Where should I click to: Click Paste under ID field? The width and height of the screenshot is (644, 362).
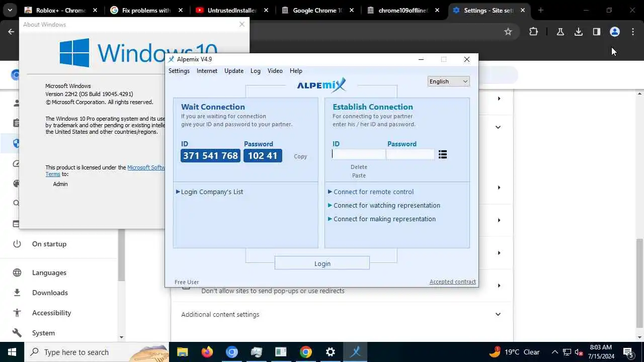(359, 175)
